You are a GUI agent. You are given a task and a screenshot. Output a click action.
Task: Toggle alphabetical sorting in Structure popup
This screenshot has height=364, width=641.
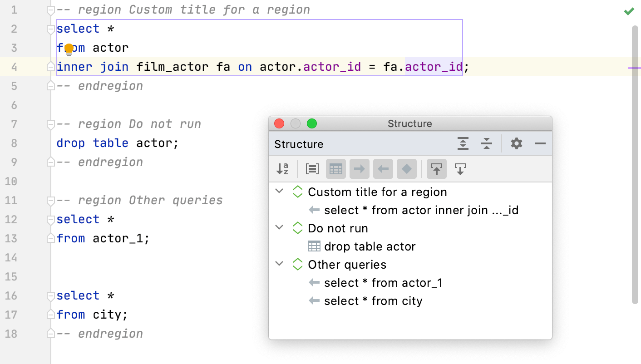click(282, 169)
